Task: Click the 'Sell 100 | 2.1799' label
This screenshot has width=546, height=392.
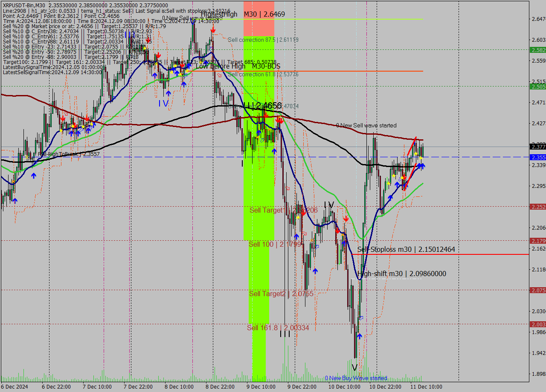Action: [x=275, y=244]
